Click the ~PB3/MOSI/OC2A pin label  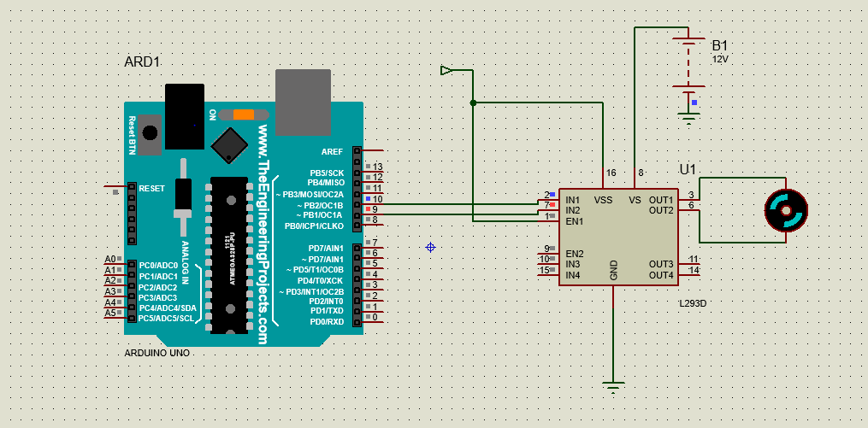[x=310, y=194]
